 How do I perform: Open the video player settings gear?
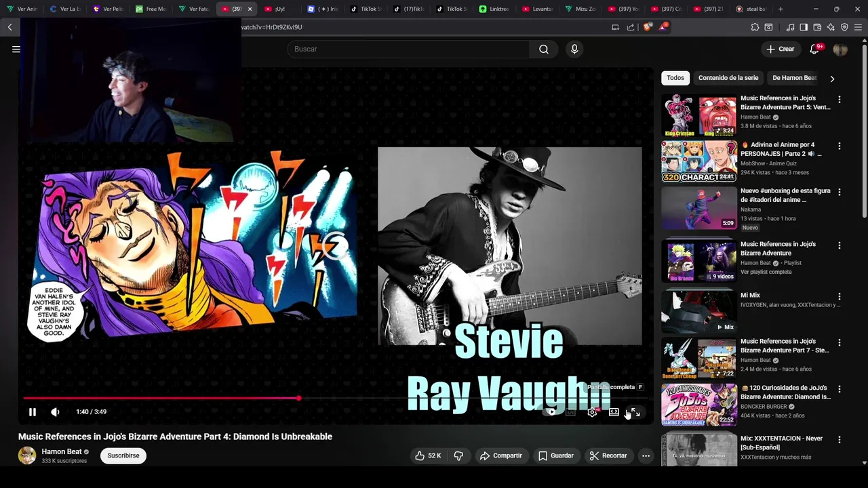point(592,412)
